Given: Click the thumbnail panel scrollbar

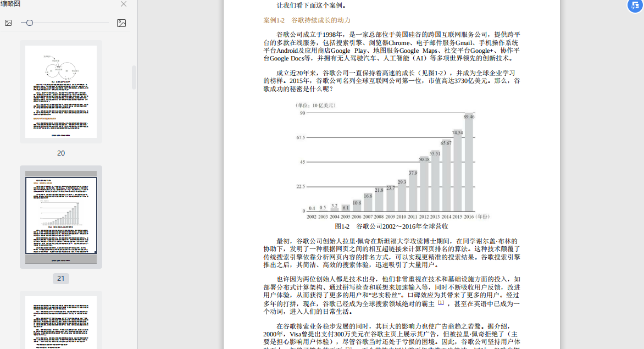Looking at the screenshot, I should pos(134,77).
